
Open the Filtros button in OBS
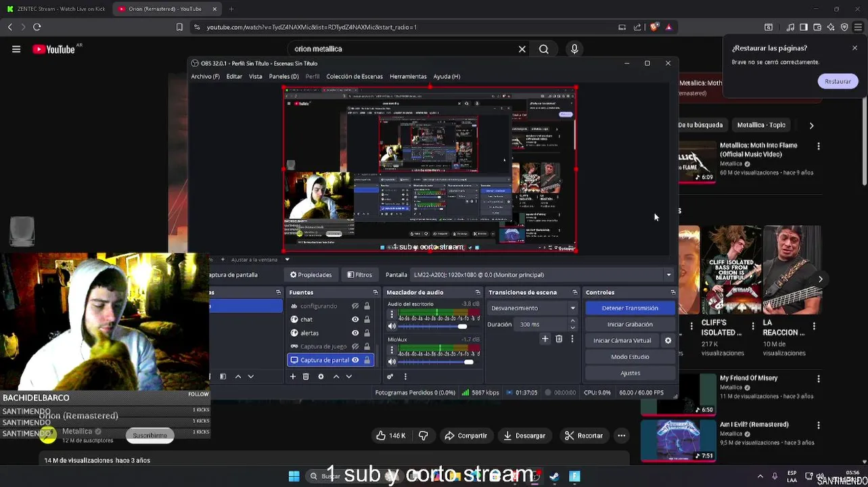point(359,275)
